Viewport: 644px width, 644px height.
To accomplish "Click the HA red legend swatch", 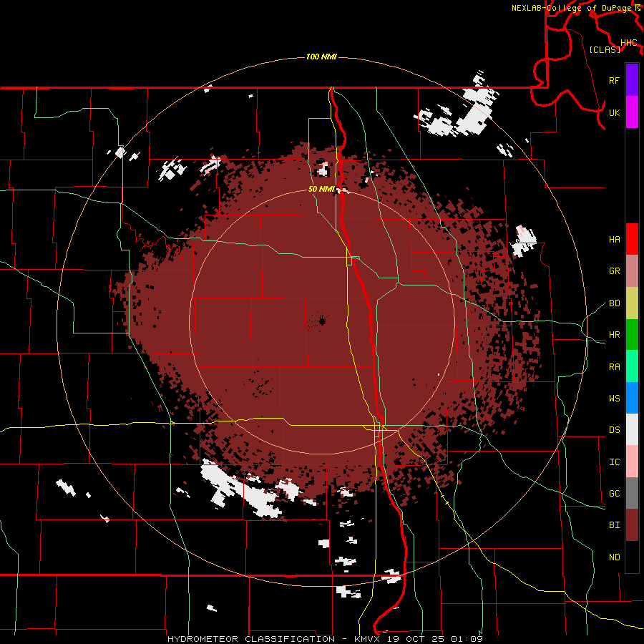I will click(x=632, y=239).
